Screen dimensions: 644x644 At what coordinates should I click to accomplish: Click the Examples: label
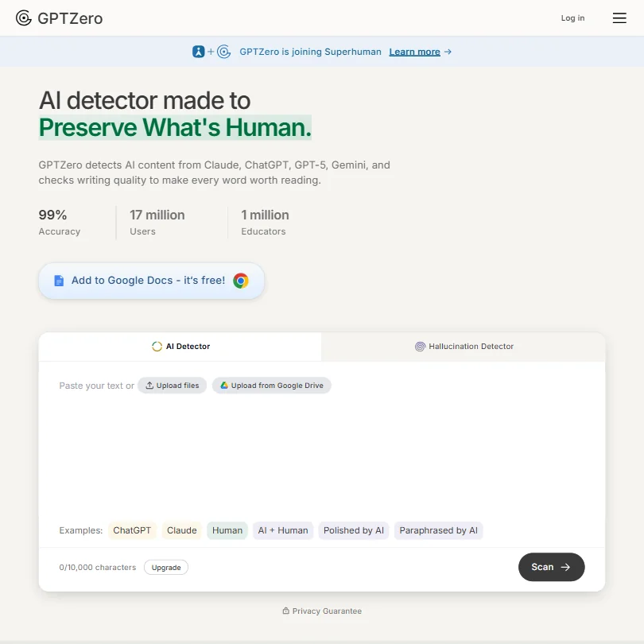81,530
